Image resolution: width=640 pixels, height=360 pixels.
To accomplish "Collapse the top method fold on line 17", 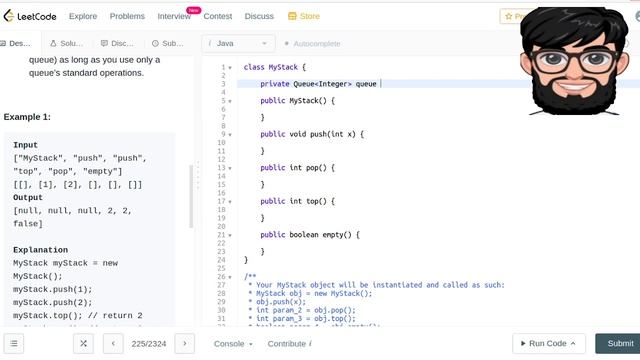I will click(230, 202).
